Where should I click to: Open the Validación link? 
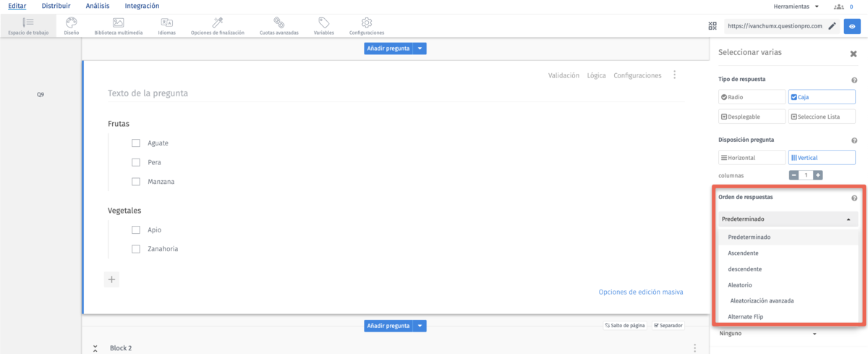[564, 75]
